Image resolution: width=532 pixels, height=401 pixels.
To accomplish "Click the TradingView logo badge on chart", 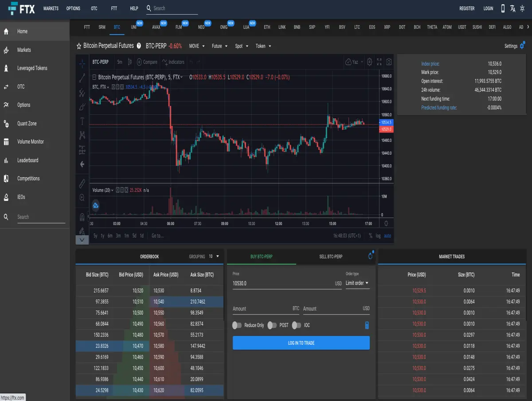I will pos(95,205).
